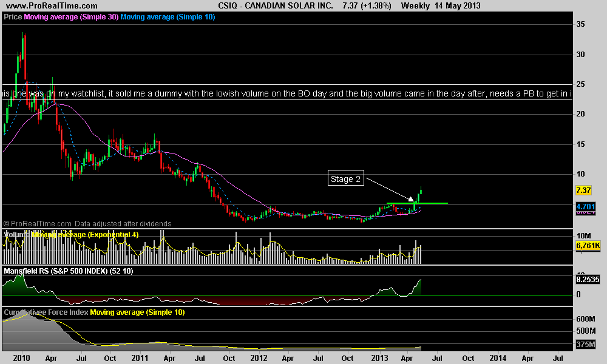Click the Oct label just before 2014

[468, 358]
